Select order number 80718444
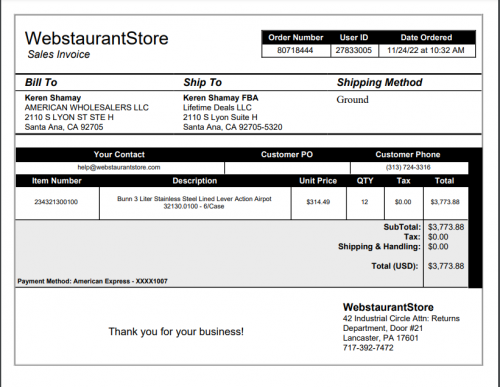500x387 pixels. [x=295, y=50]
